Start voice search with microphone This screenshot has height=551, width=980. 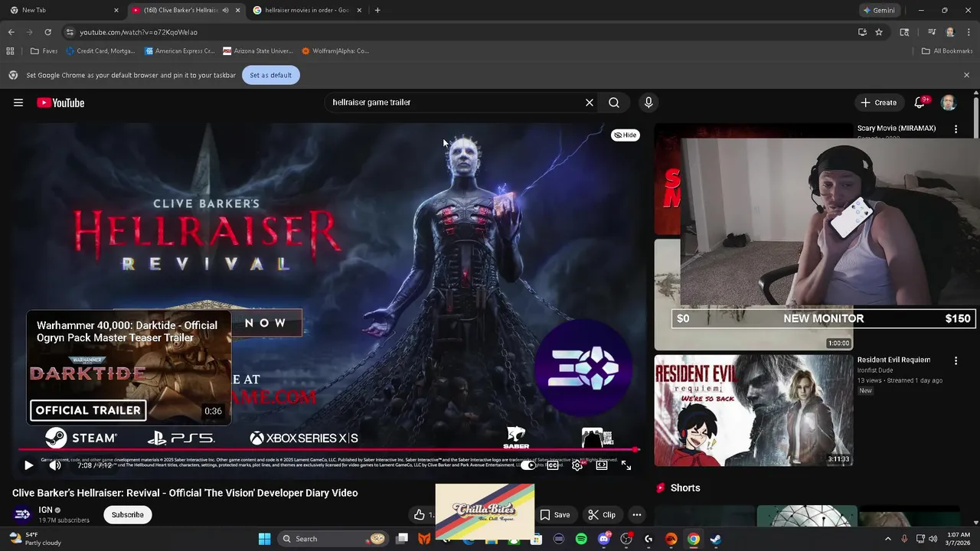[x=648, y=103]
